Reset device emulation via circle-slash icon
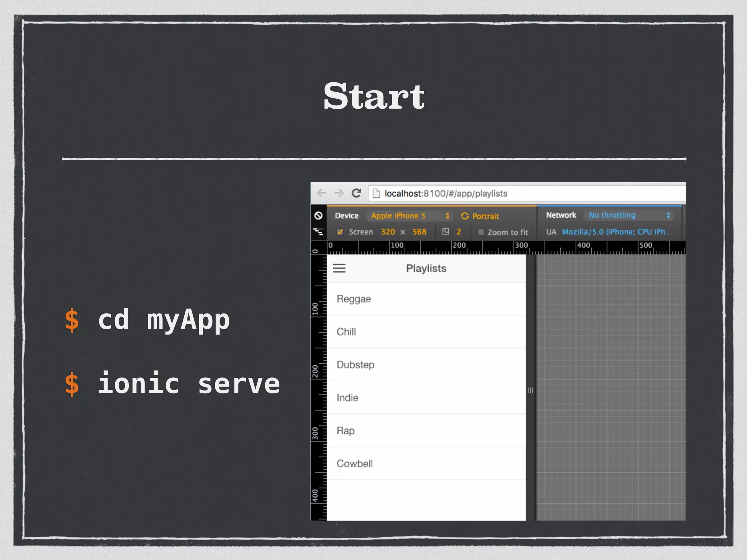 [318, 215]
